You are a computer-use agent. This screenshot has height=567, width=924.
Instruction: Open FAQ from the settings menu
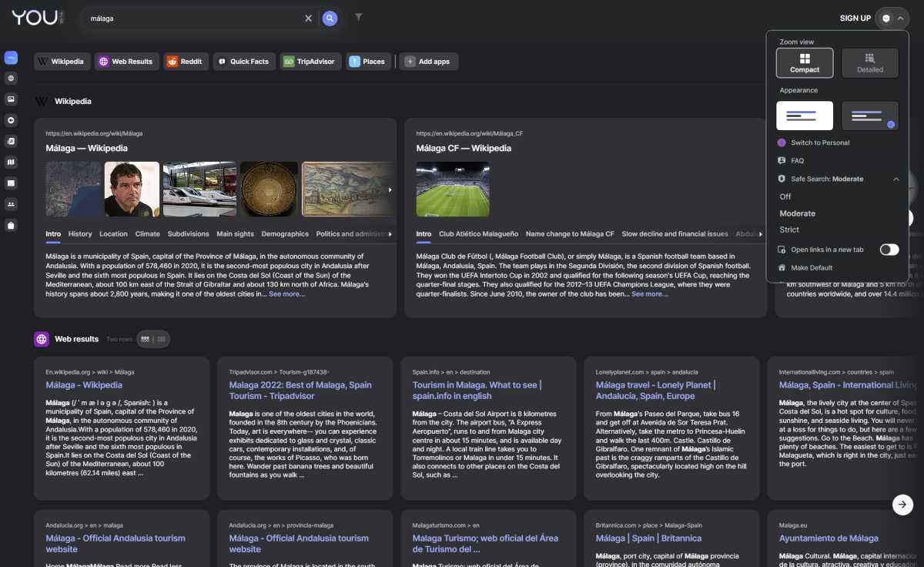pyautogui.click(x=791, y=161)
